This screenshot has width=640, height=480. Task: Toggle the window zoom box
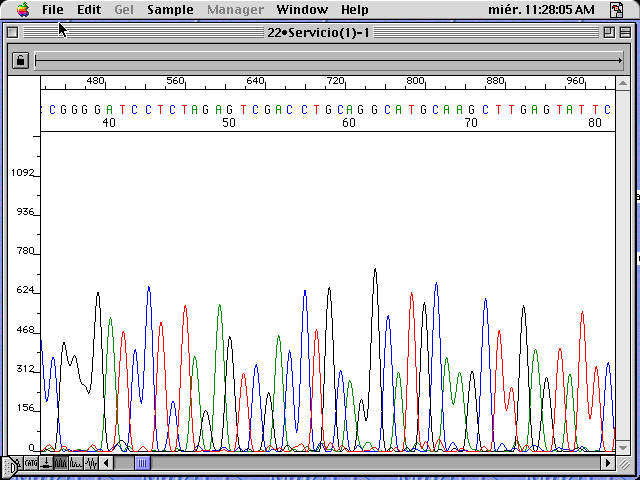point(609,32)
